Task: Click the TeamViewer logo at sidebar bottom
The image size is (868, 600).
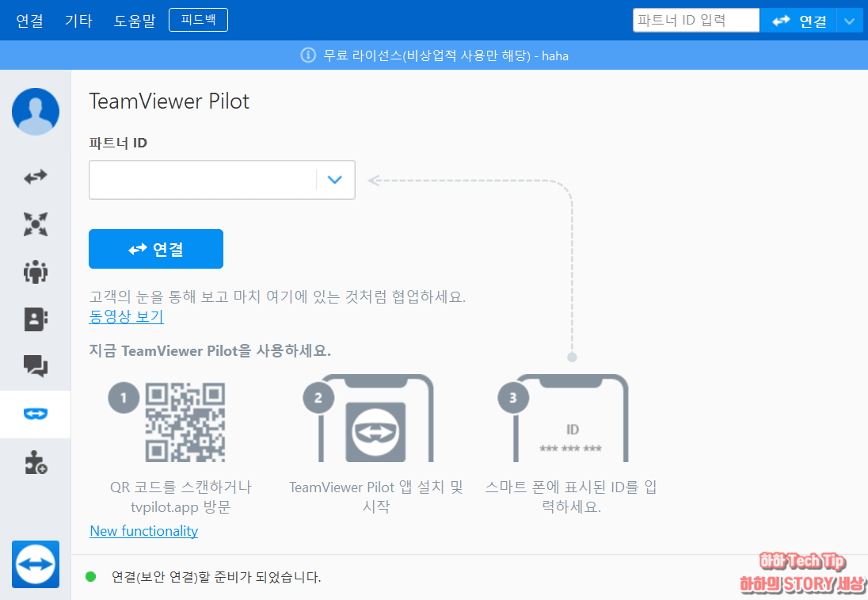Action: (36, 564)
